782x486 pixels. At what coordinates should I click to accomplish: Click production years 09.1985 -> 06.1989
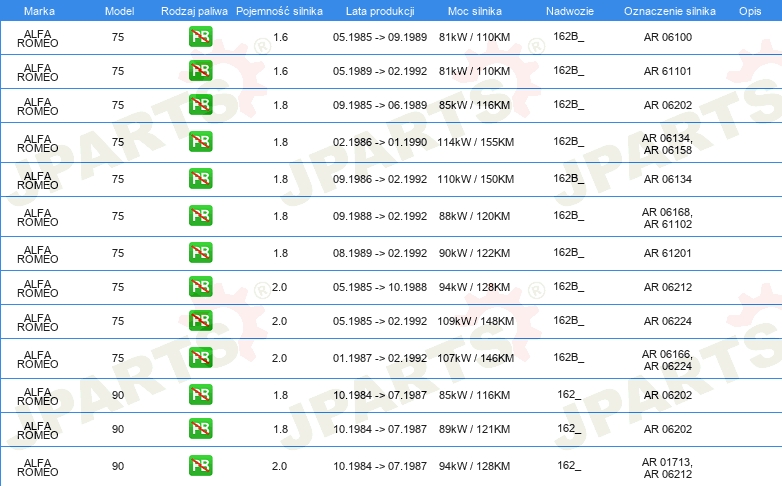tap(380, 105)
